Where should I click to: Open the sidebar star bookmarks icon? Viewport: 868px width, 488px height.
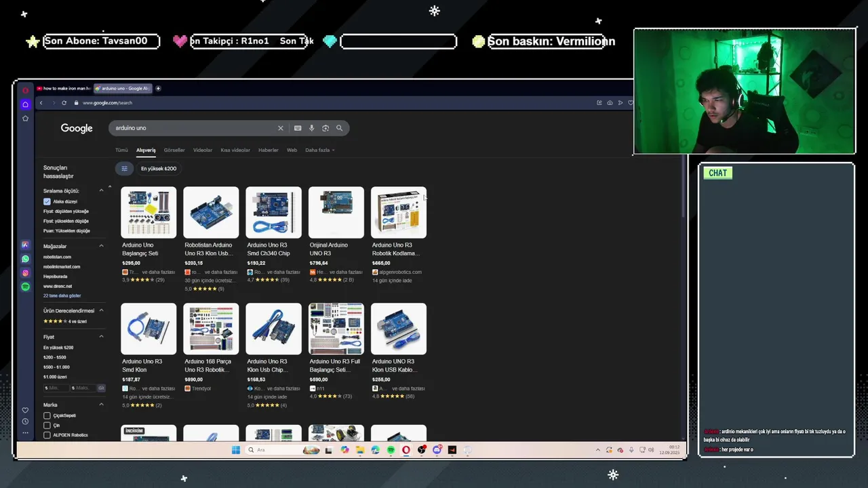pyautogui.click(x=25, y=119)
